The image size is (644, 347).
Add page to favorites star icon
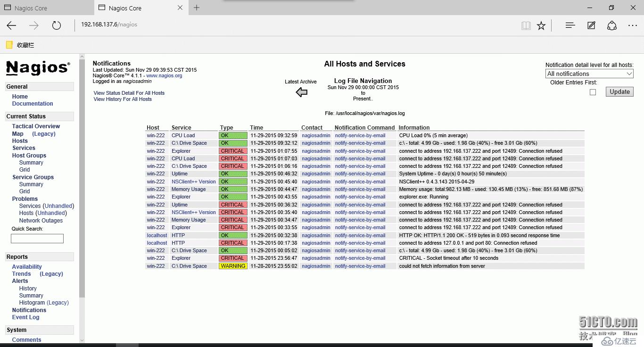coord(541,25)
